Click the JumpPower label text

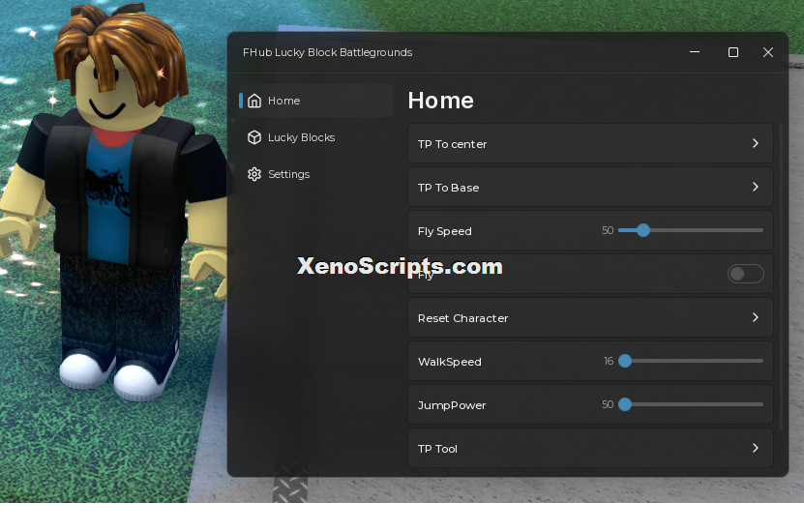pyautogui.click(x=452, y=405)
